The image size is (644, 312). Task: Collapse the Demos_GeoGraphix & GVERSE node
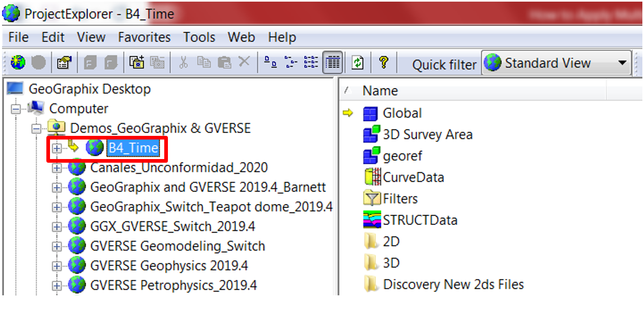[37, 129]
